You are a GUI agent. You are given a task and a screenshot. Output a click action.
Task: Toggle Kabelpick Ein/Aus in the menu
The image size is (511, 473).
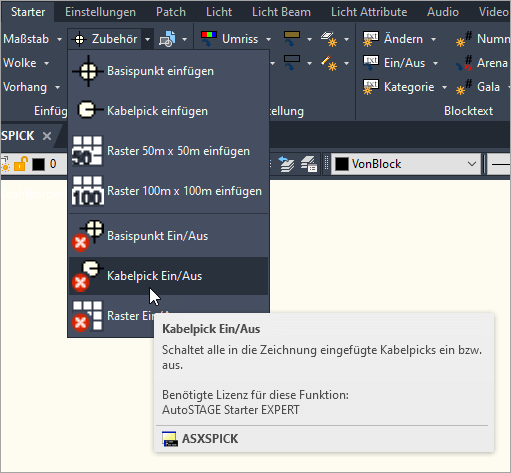tap(168, 276)
